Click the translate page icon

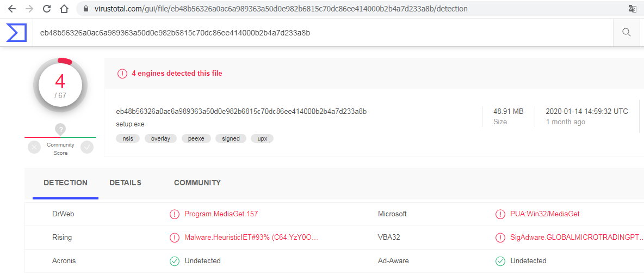click(632, 9)
